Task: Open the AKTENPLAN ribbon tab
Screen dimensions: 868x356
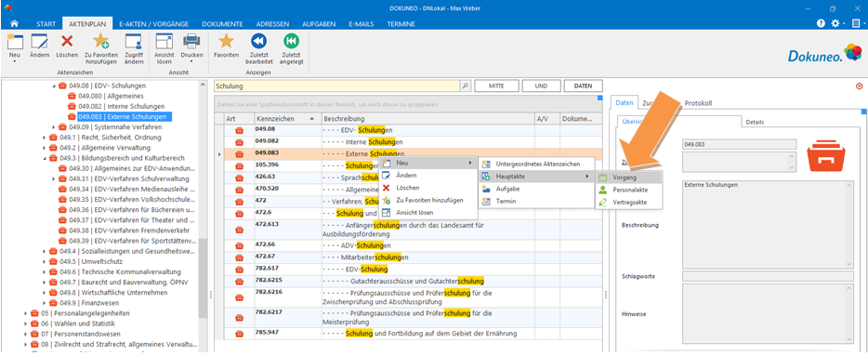Action: 87,24
